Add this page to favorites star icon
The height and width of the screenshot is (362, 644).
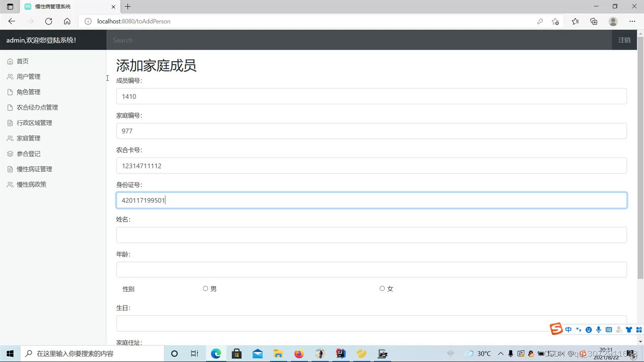click(556, 21)
